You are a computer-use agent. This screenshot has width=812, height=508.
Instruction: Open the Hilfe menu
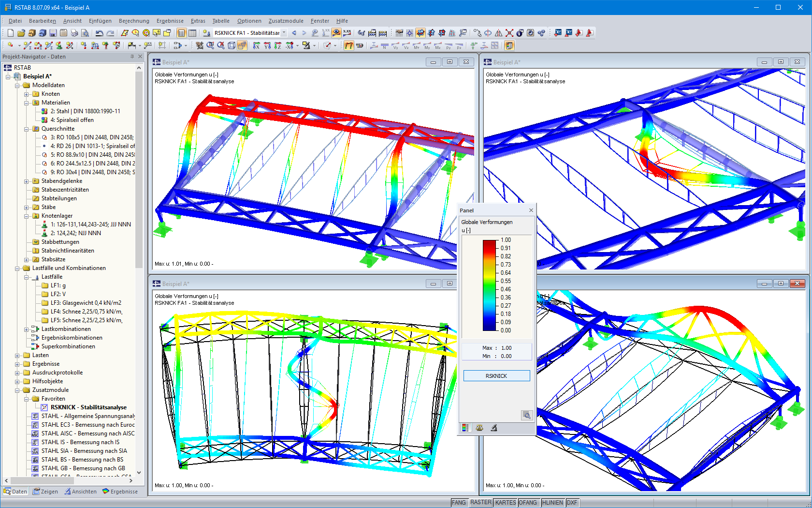point(342,21)
